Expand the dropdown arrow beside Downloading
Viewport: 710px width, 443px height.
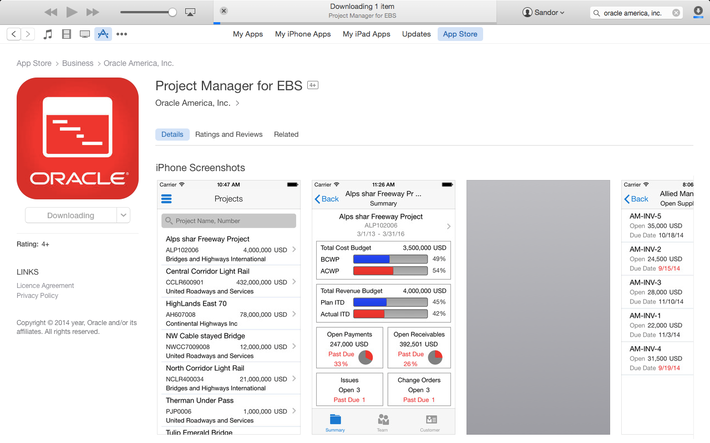point(124,216)
